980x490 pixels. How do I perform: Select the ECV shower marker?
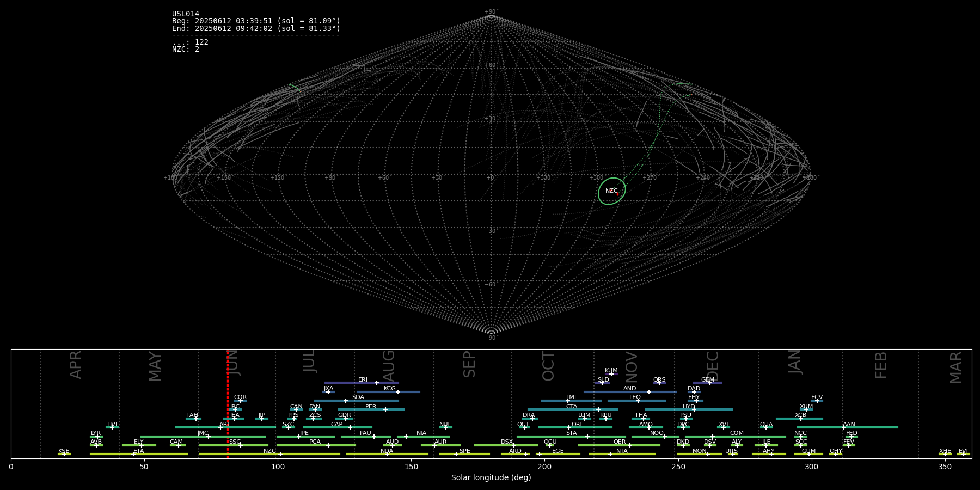[x=817, y=401]
